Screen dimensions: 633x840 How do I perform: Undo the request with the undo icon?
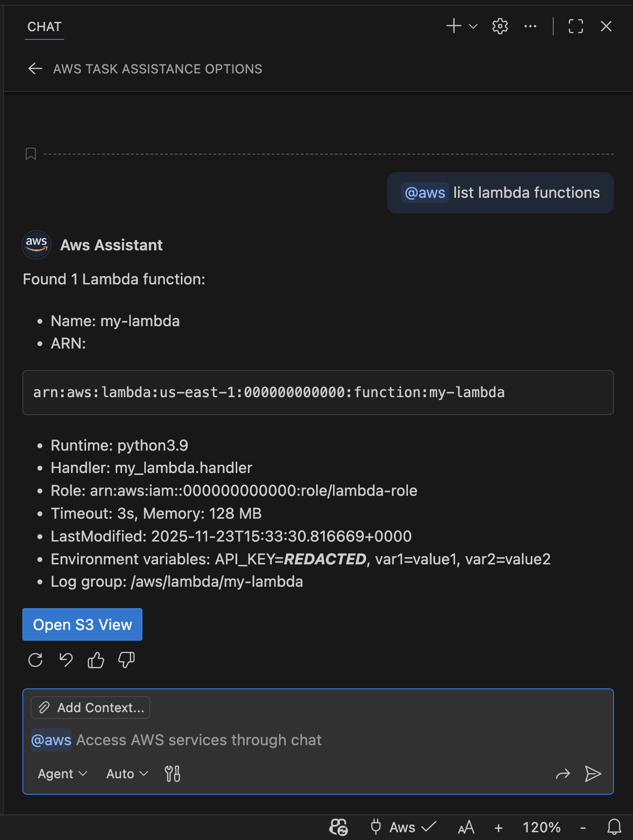coord(66,660)
